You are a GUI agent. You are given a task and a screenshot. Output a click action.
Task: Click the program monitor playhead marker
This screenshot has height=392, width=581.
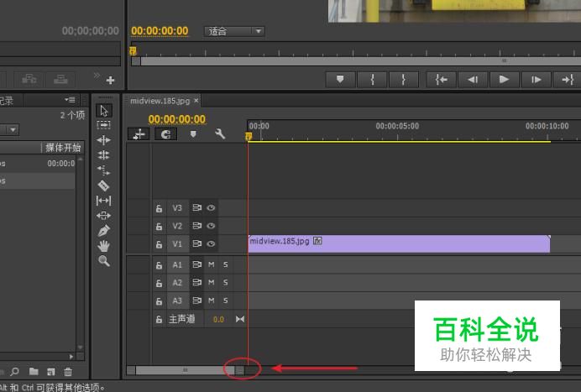tap(133, 50)
